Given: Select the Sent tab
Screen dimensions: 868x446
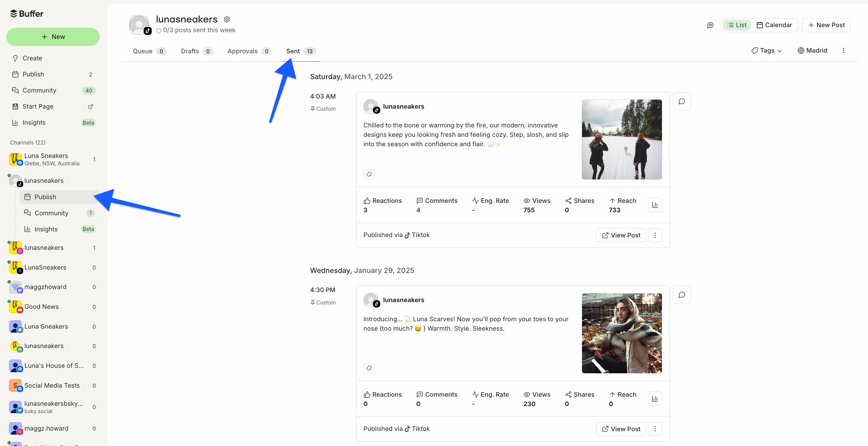Looking at the screenshot, I should point(301,51).
